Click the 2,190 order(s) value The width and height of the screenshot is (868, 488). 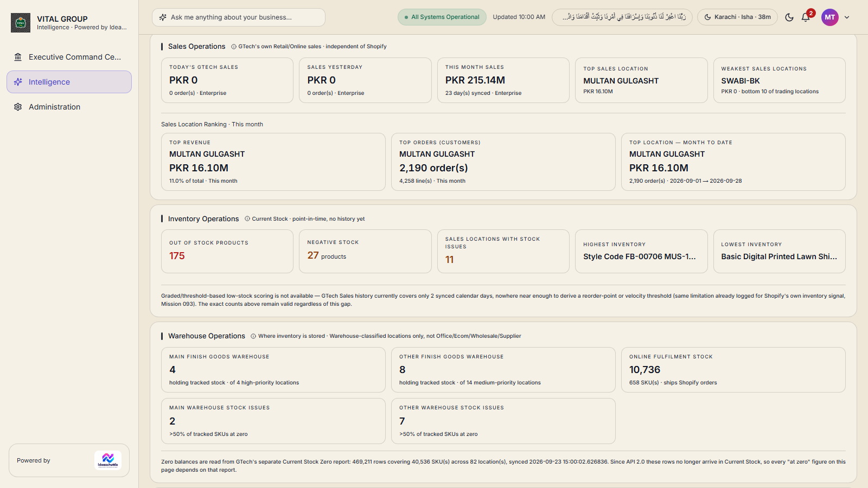pos(433,168)
